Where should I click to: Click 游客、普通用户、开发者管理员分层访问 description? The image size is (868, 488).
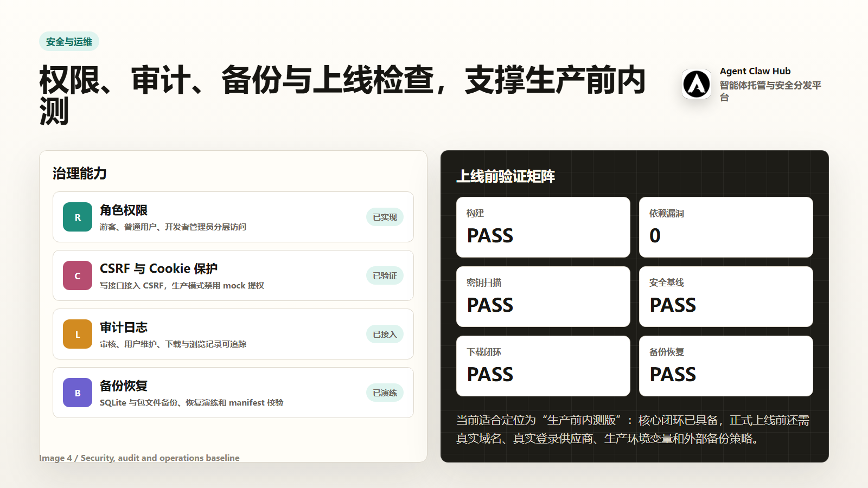click(173, 227)
